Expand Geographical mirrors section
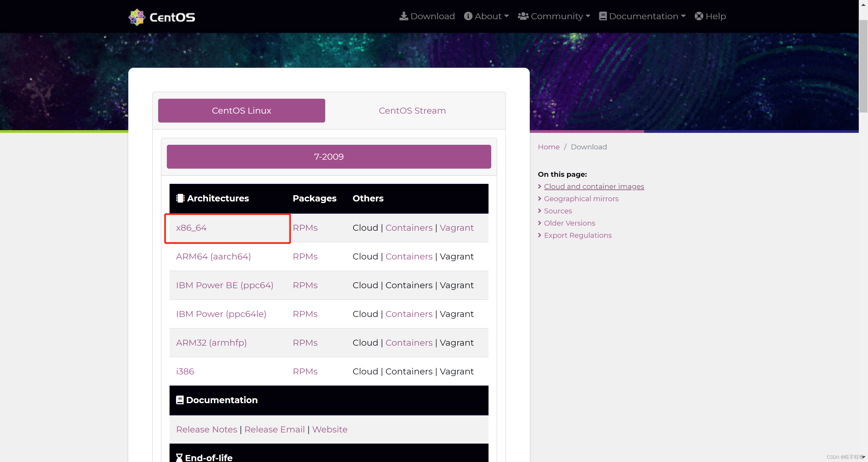This screenshot has width=868, height=462. 581,198
